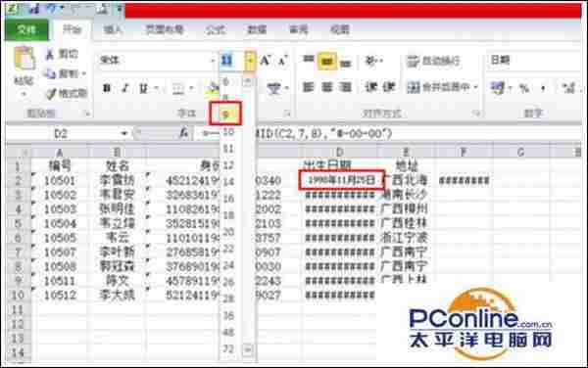Open the borders dropdown arrow
This screenshot has height=368, width=588.
pos(192,89)
